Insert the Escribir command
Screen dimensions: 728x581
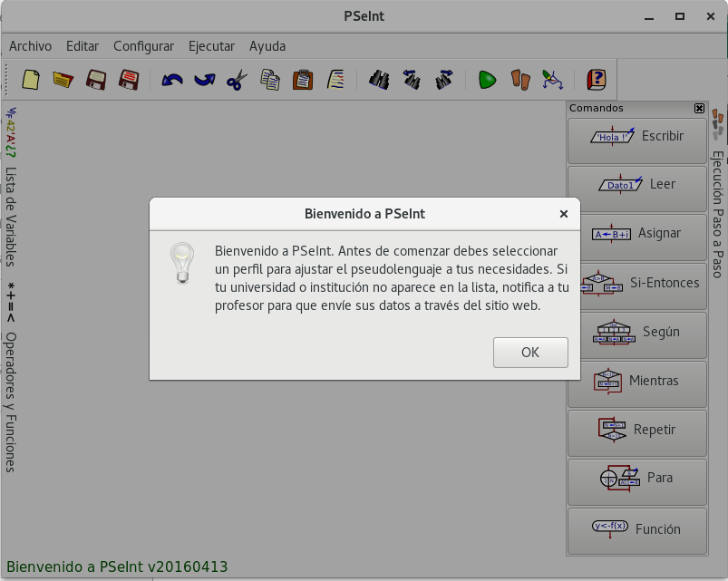pyautogui.click(x=637, y=140)
